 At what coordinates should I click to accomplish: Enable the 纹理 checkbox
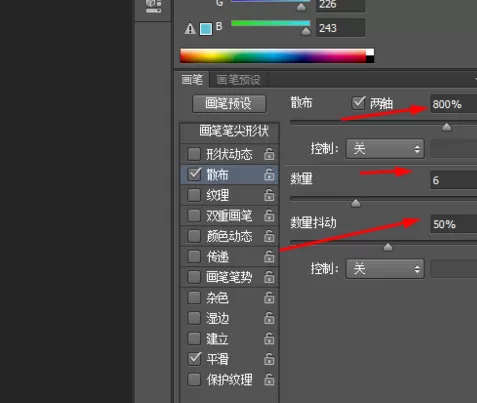click(194, 195)
